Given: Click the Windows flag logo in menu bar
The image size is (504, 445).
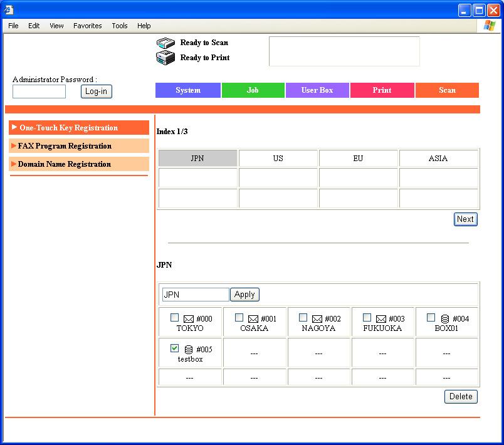Looking at the screenshot, I should (x=489, y=25).
